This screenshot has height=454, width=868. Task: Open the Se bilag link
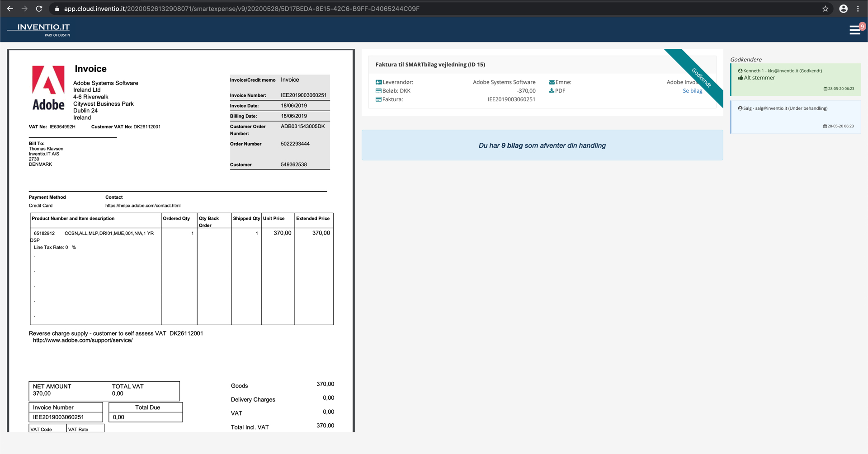[x=692, y=91]
